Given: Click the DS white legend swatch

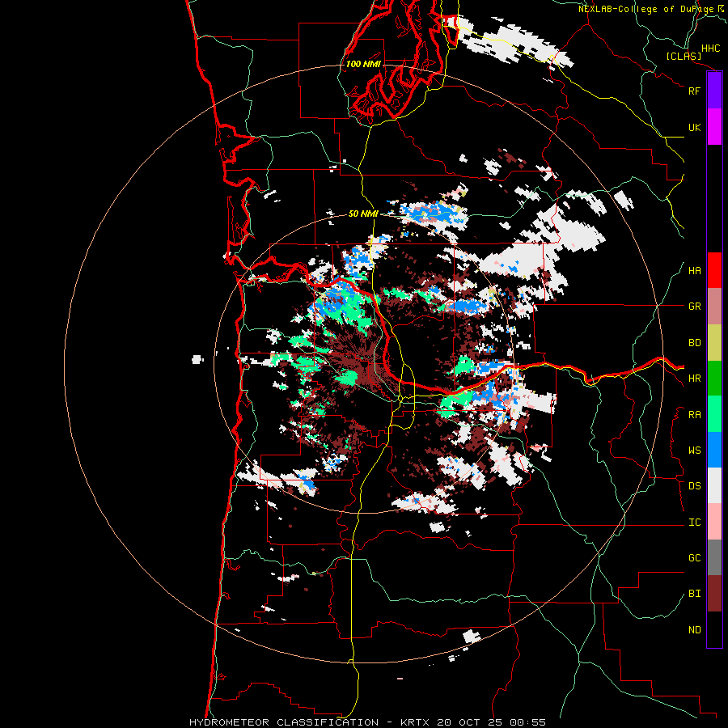Looking at the screenshot, I should pyautogui.click(x=714, y=485).
